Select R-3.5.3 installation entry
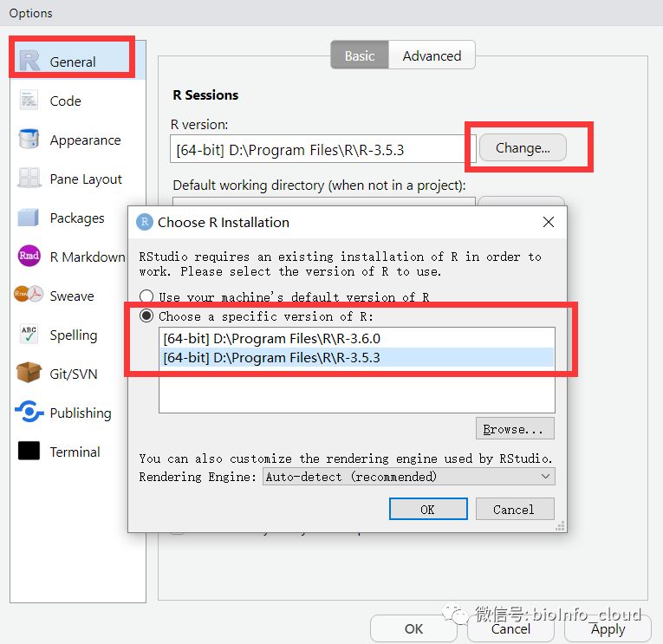Viewport: 663px width, 644px height. pos(356,358)
